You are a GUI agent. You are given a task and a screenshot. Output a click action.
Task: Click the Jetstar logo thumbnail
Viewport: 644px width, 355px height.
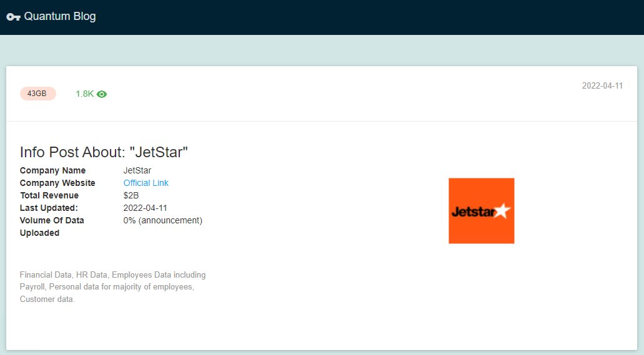(x=482, y=211)
